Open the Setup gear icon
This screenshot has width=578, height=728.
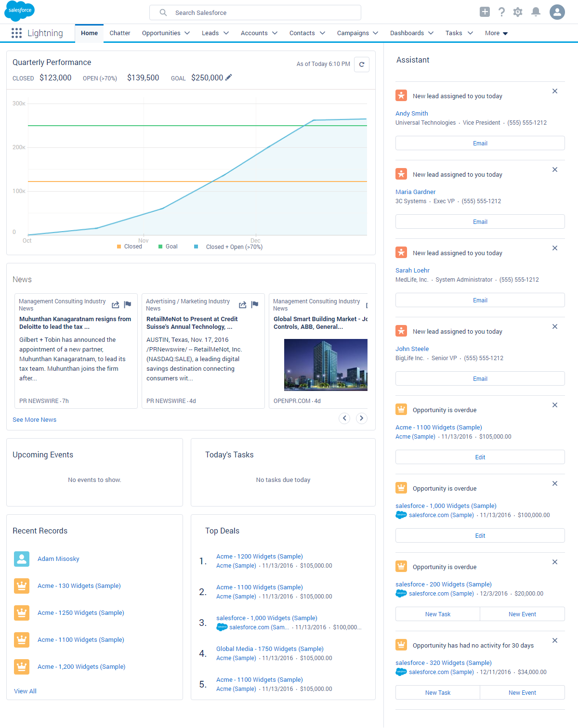coord(518,12)
